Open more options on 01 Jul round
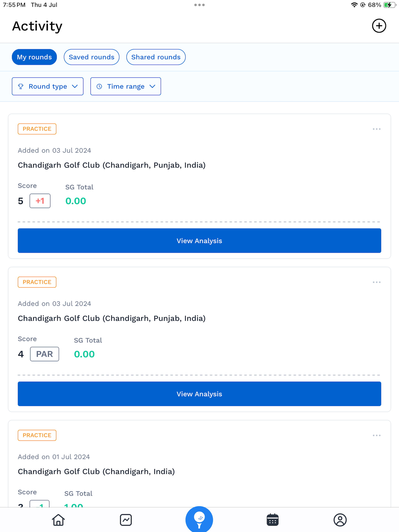The image size is (399, 532). 377,436
